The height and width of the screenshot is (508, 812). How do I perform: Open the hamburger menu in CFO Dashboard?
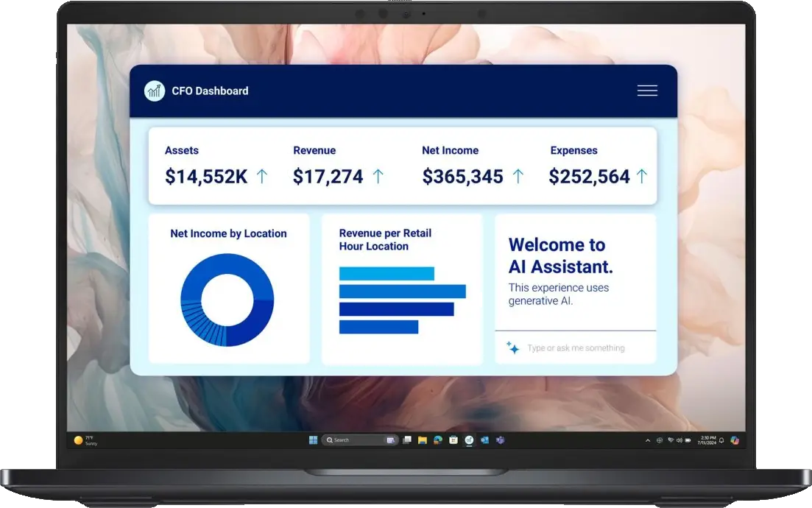coord(647,91)
